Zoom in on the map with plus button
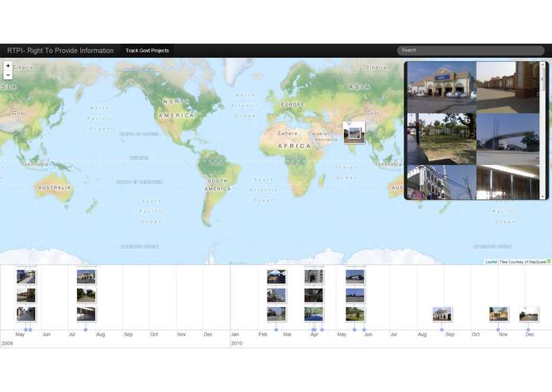The height and width of the screenshot is (392, 552). pyautogui.click(x=8, y=66)
